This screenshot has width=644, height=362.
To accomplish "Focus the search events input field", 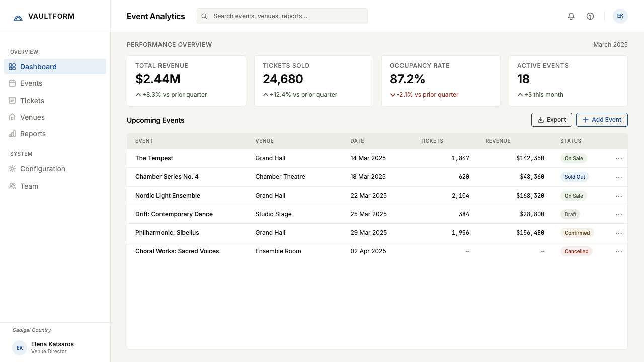I will [282, 16].
